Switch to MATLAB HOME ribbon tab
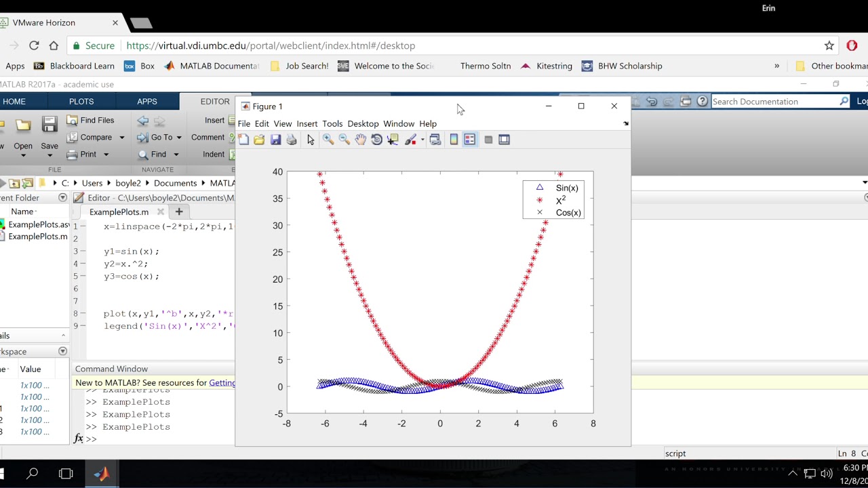This screenshot has height=488, width=868. (14, 102)
